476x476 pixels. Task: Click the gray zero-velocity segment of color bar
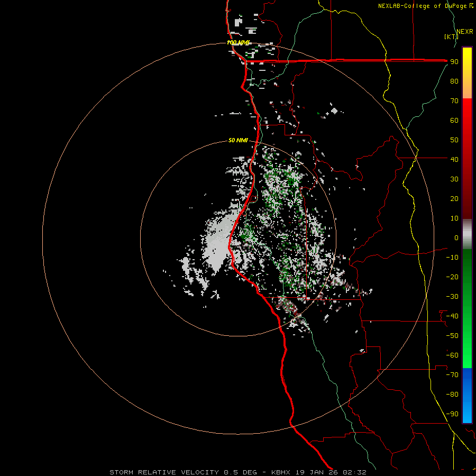pos(467,234)
